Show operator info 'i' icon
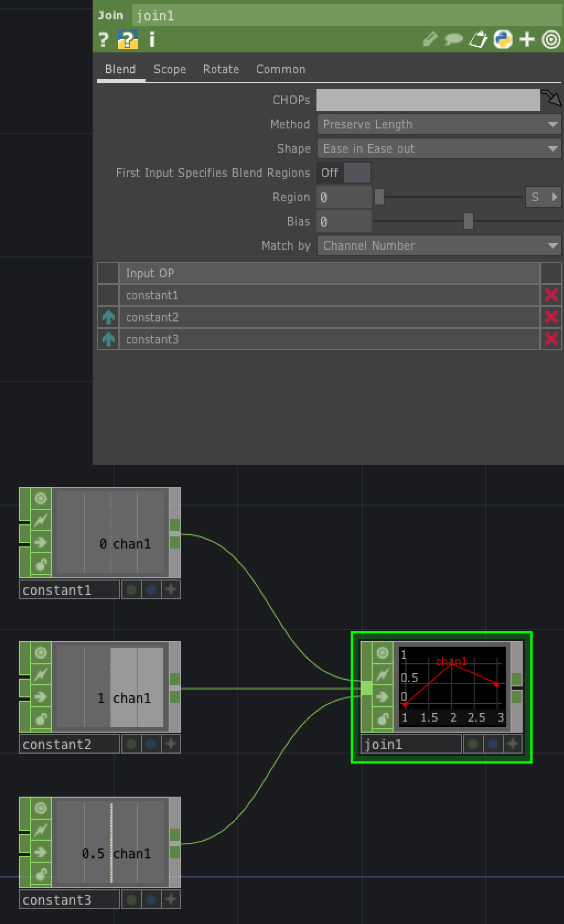This screenshot has height=924, width=564. (x=152, y=40)
